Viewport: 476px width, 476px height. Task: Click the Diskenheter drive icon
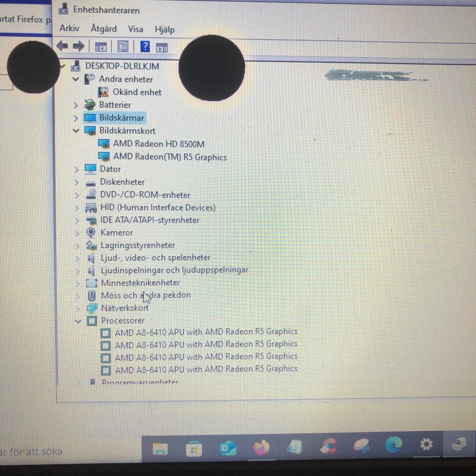pyautogui.click(x=90, y=183)
